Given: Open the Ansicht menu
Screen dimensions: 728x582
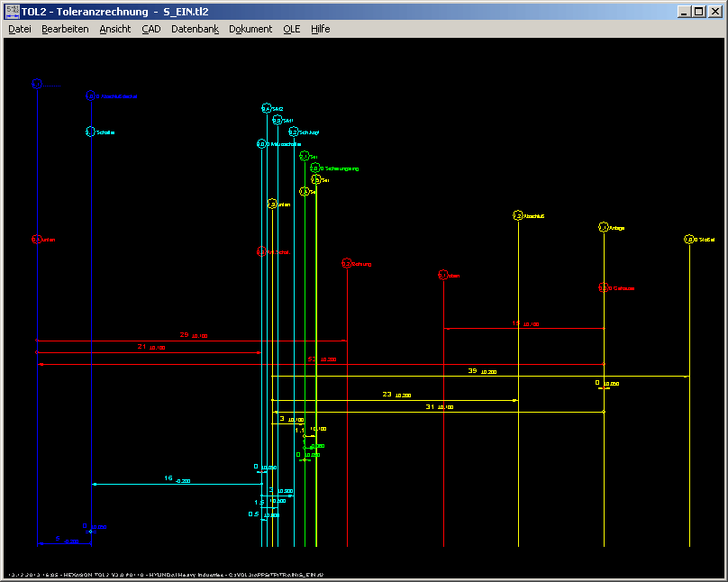Looking at the screenshot, I should (x=115, y=29).
